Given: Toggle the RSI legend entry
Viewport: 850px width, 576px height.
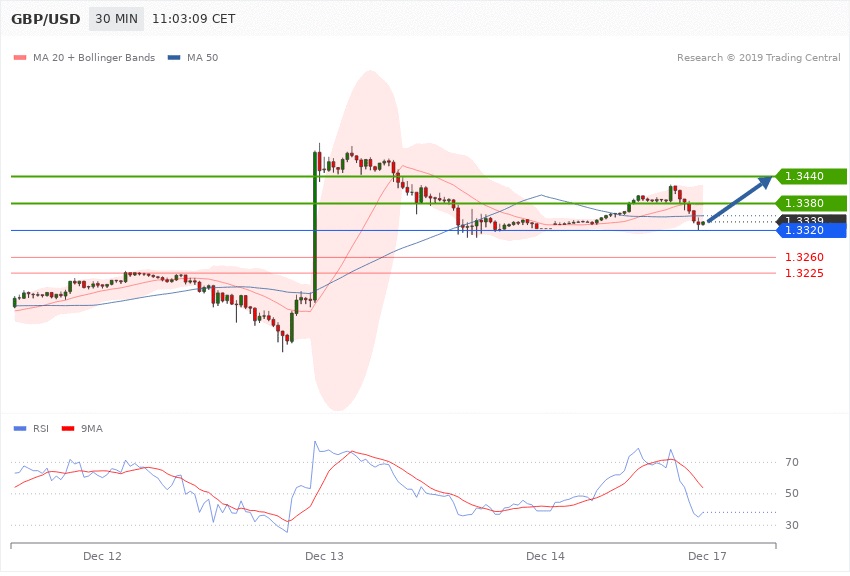Looking at the screenshot, I should click(x=32, y=428).
